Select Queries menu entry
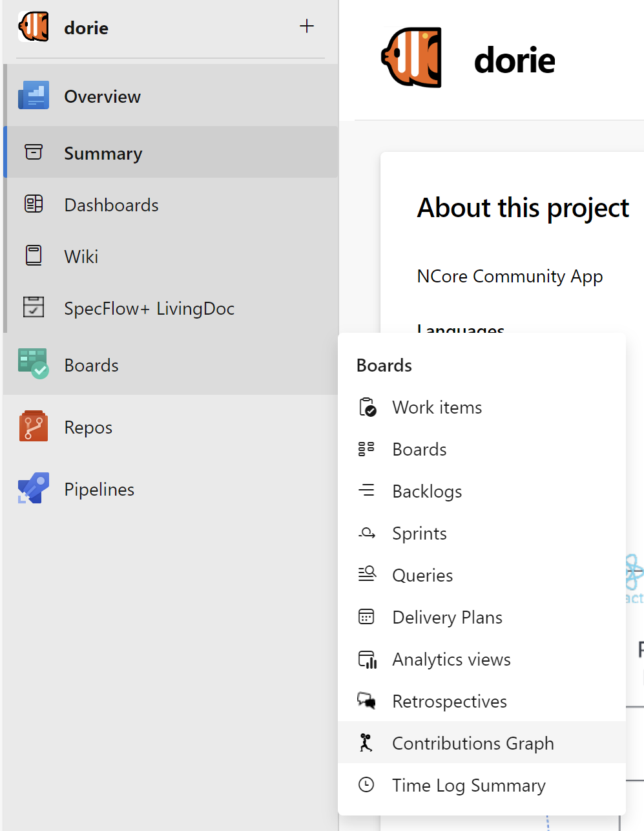 click(x=482, y=576)
